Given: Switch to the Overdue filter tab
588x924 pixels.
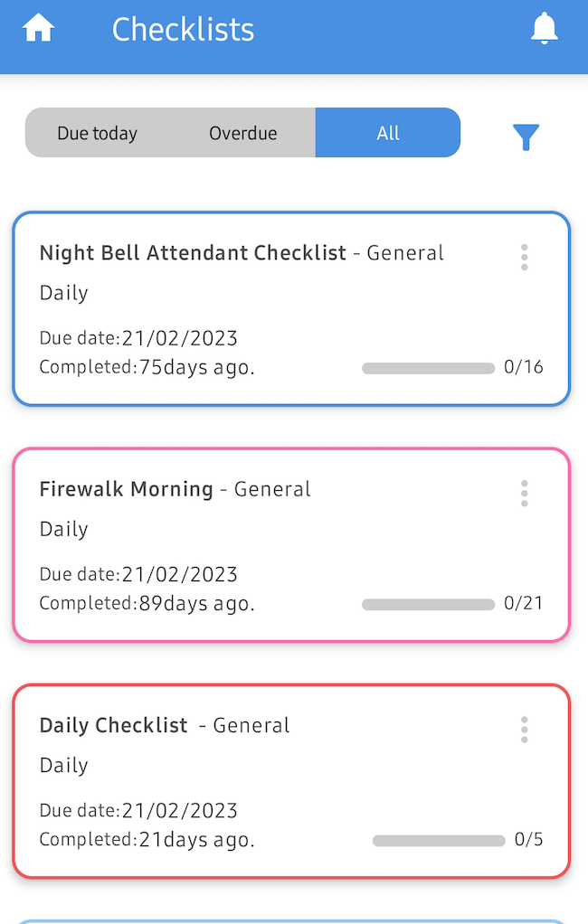Looking at the screenshot, I should click(x=242, y=132).
